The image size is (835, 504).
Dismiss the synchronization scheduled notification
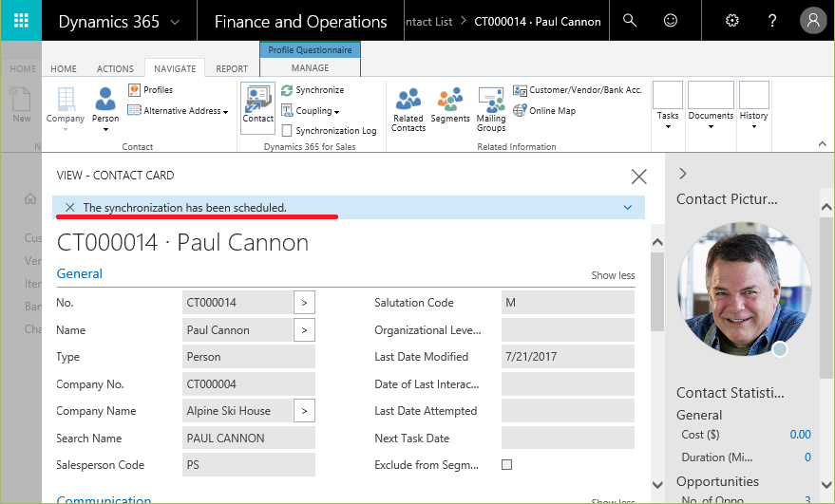pyautogui.click(x=69, y=208)
